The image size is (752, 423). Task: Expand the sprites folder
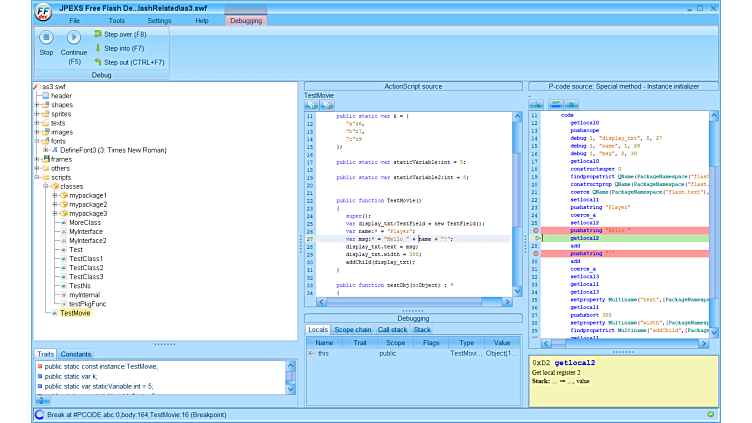(x=37, y=114)
